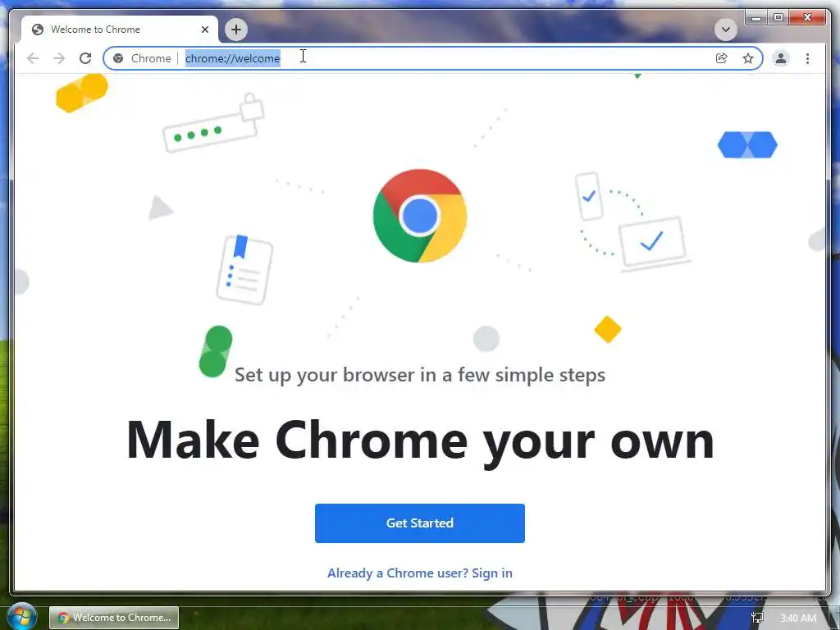Viewport: 840px width, 630px height.
Task: Bookmark this page with the star icon
Action: [x=748, y=58]
